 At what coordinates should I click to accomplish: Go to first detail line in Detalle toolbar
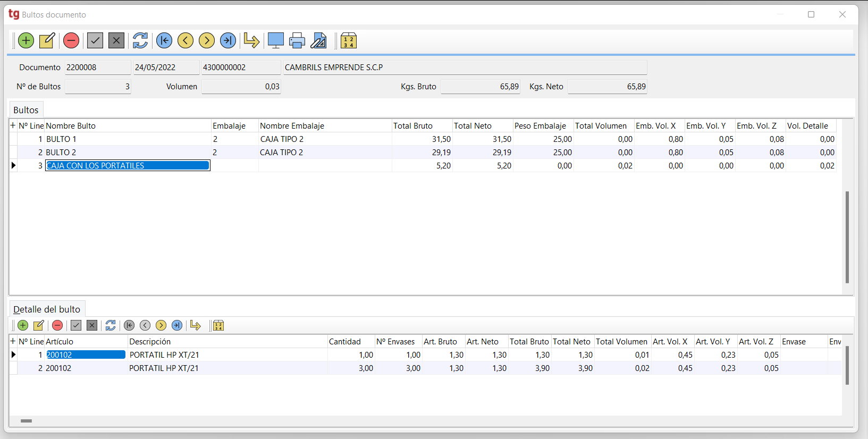[129, 325]
